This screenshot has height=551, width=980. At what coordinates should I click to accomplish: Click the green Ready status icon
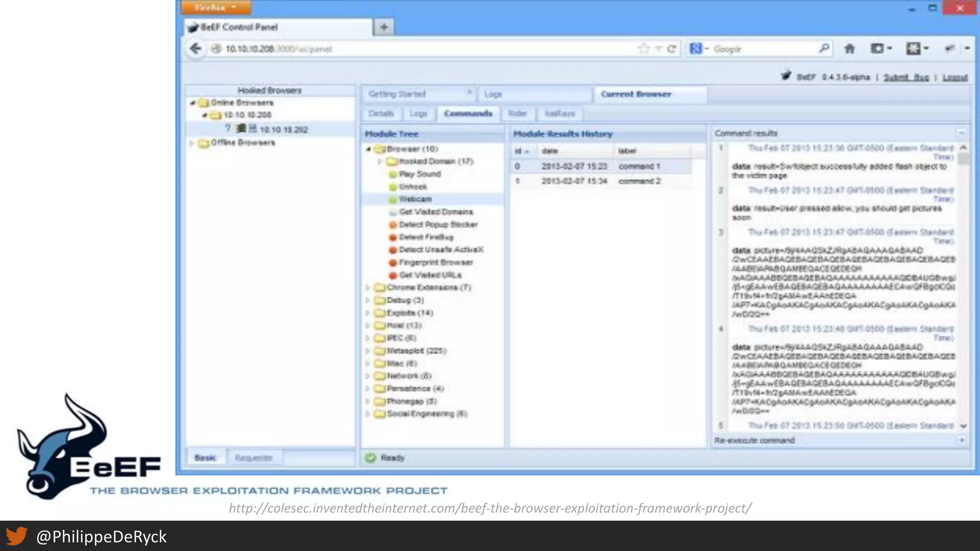coord(370,458)
